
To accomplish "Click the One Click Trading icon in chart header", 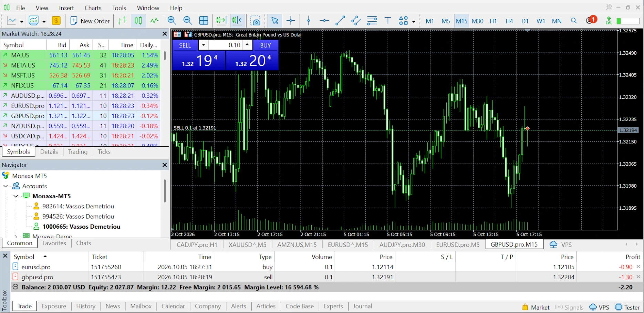I will 188,34.
